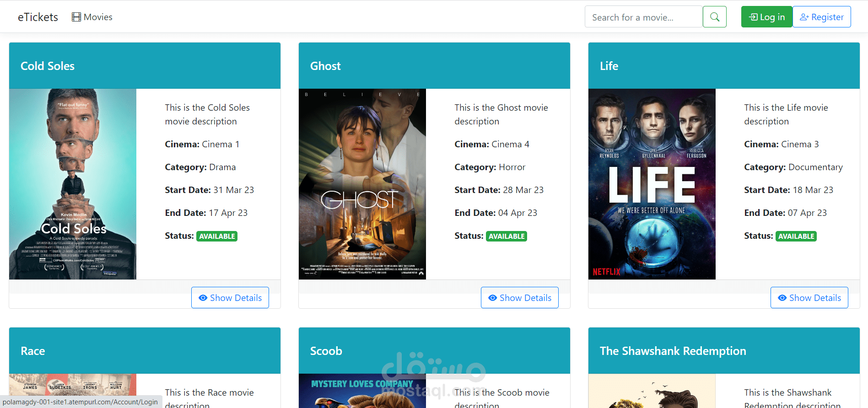Click 'Category: Drama' text
This screenshot has height=408, width=868.
coord(200,167)
